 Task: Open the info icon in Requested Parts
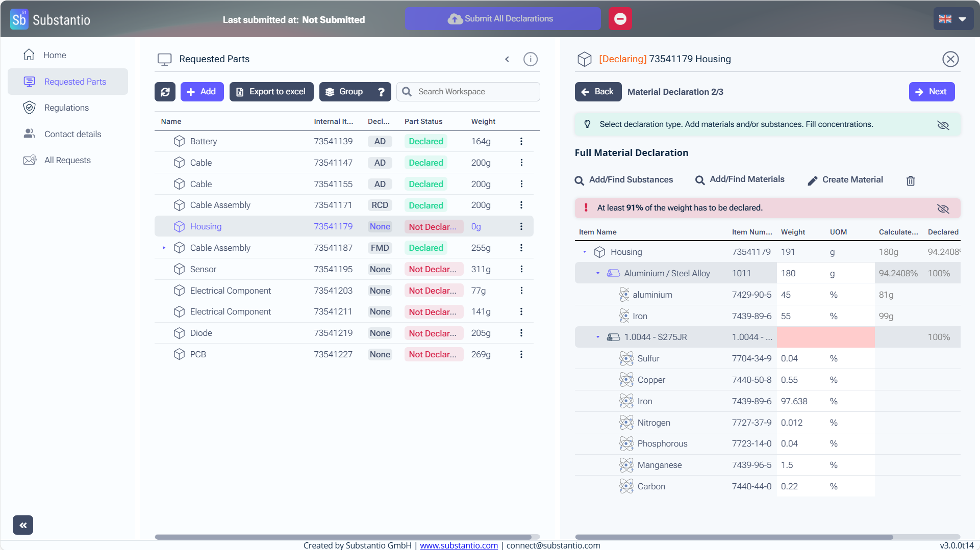point(530,59)
